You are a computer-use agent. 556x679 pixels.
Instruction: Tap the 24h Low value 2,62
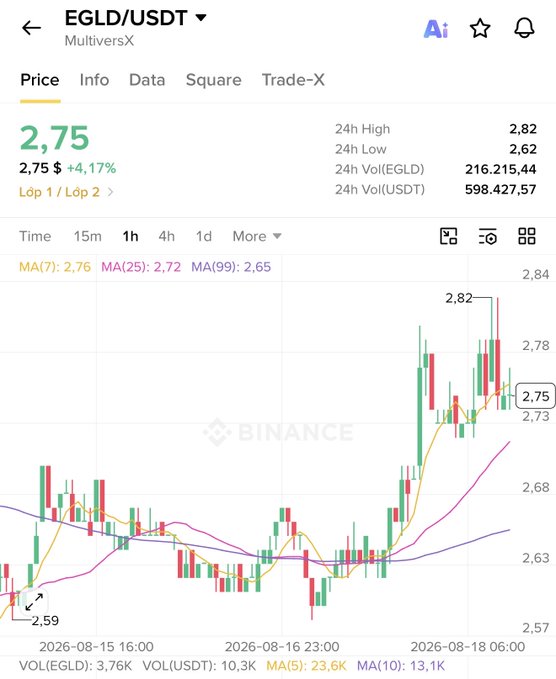coord(523,149)
